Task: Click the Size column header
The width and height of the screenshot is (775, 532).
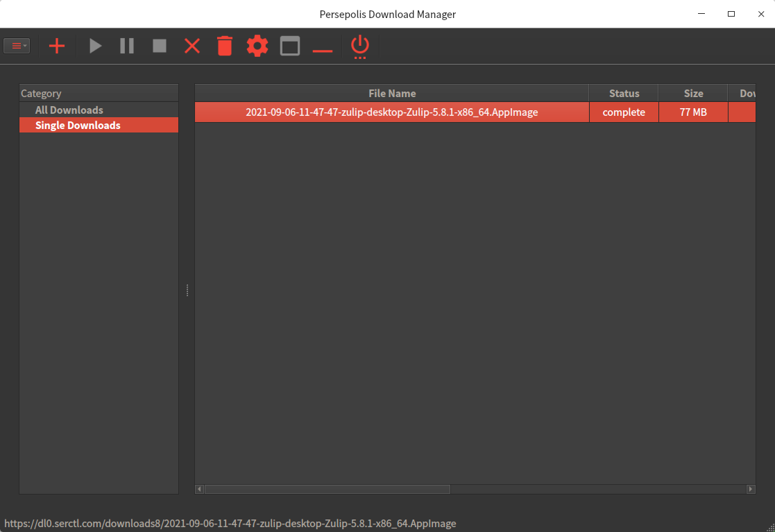Action: click(x=693, y=94)
